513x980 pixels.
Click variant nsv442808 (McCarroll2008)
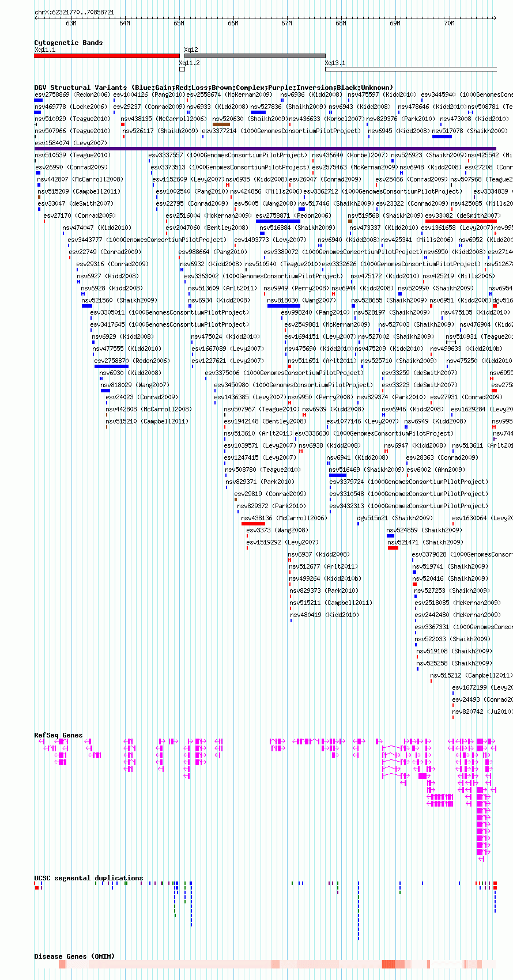[149, 409]
